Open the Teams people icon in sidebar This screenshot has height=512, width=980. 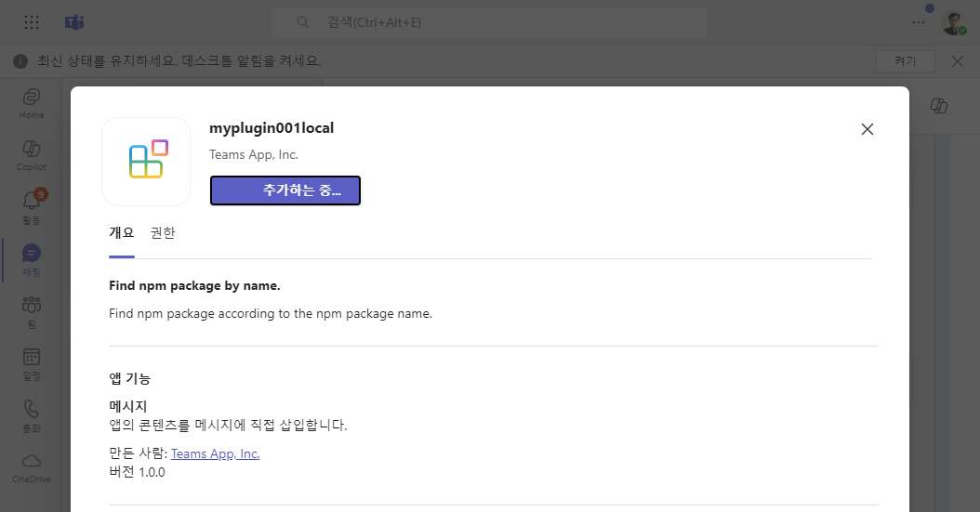click(32, 311)
